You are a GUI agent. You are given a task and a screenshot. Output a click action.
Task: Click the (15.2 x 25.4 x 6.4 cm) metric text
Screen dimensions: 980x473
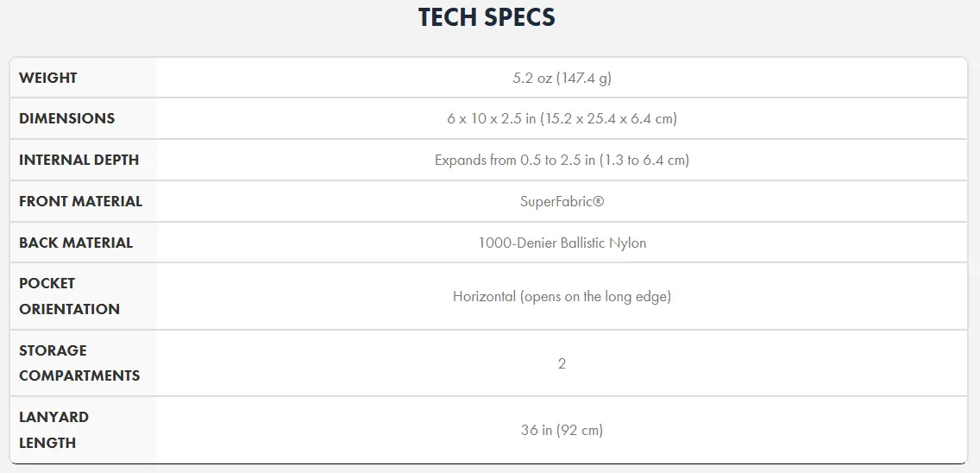pyautogui.click(x=608, y=118)
